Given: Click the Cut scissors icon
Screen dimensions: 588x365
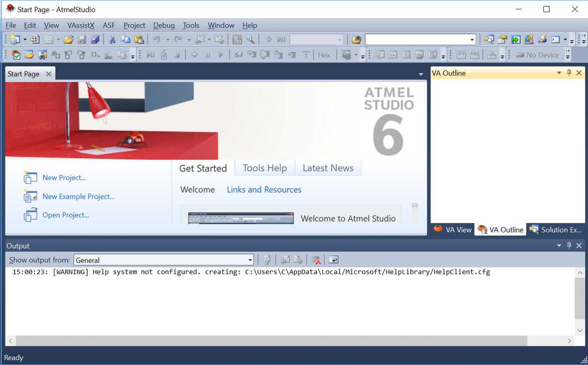Looking at the screenshot, I should [112, 40].
